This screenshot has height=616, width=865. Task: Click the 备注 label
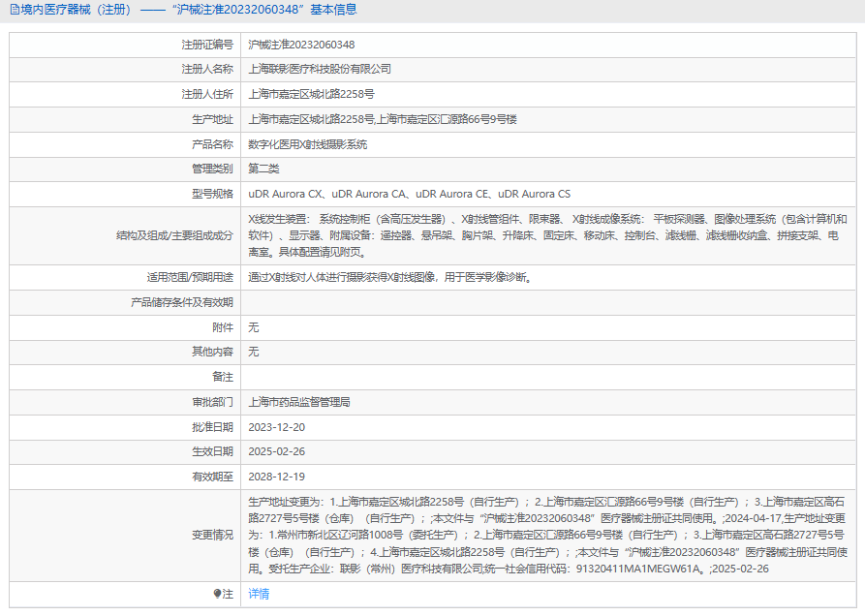223,377
